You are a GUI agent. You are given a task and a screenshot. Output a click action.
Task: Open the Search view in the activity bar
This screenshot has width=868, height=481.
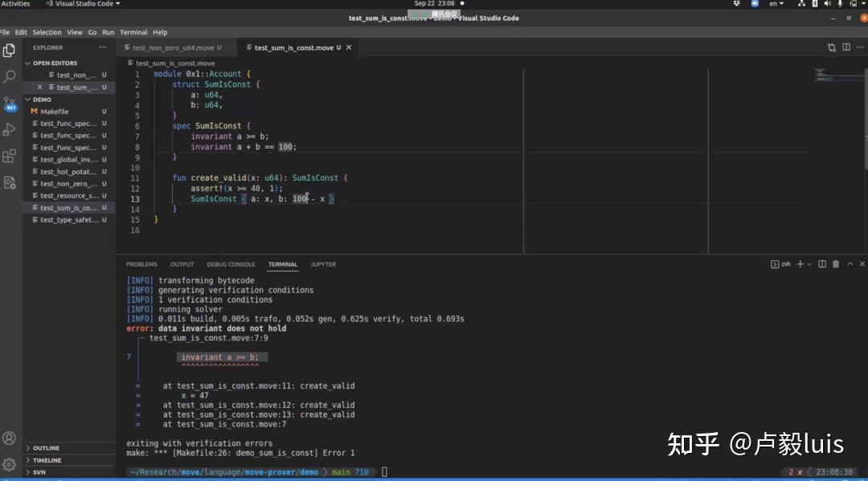(x=10, y=76)
